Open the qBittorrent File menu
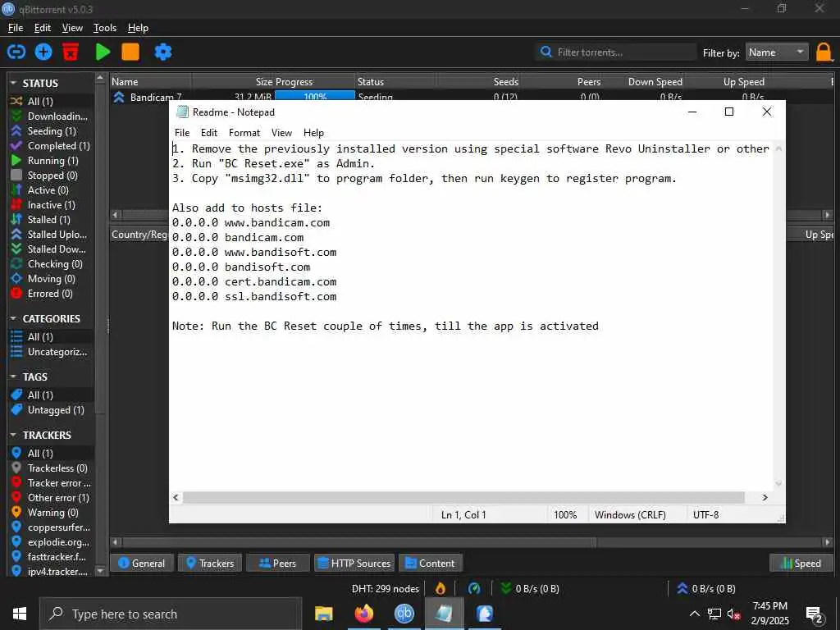This screenshot has height=630, width=840. click(x=16, y=28)
